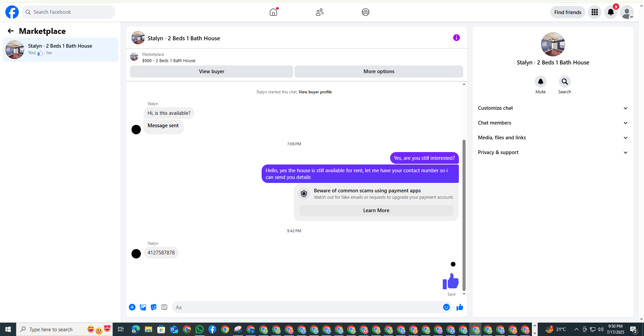Expand the Privacy & support section
The height and width of the screenshot is (336, 644).
(x=553, y=152)
